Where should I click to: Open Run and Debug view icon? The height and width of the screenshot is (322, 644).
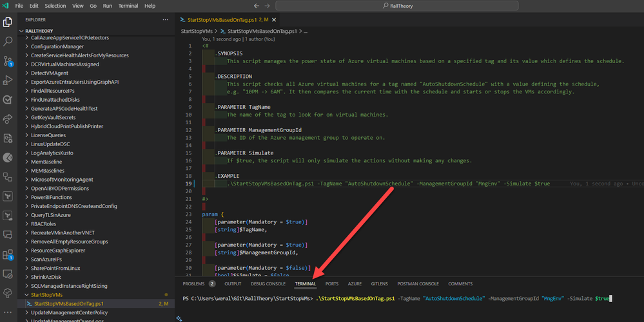click(7, 80)
